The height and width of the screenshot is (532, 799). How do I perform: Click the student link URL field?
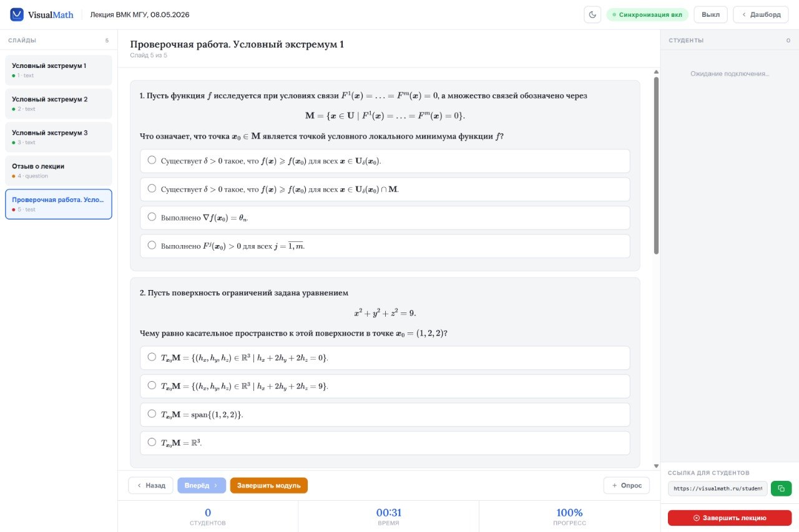[718, 488]
